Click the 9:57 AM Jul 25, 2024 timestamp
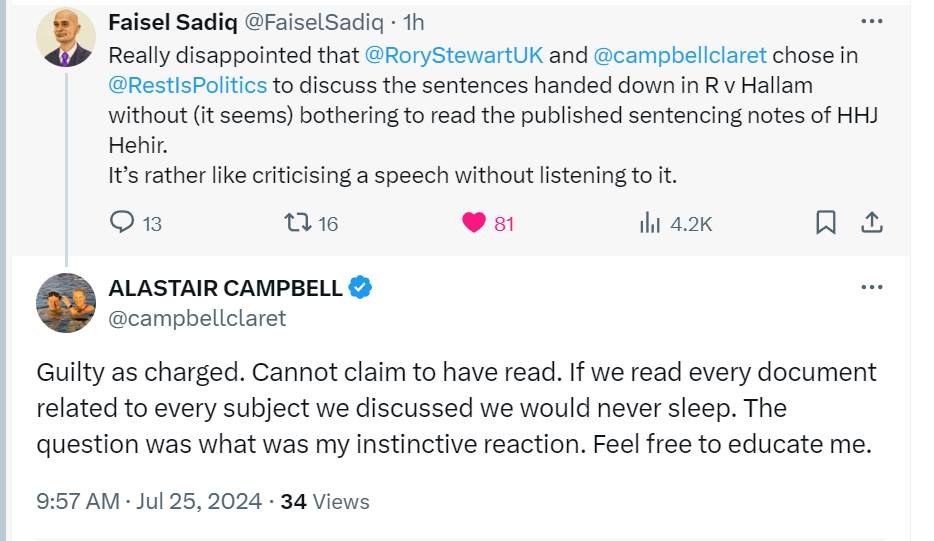 149,501
